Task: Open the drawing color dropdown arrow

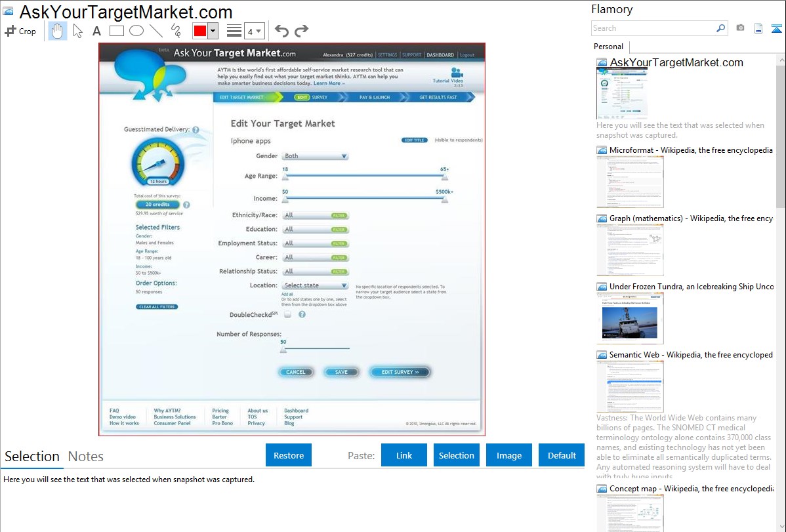Action: click(213, 31)
